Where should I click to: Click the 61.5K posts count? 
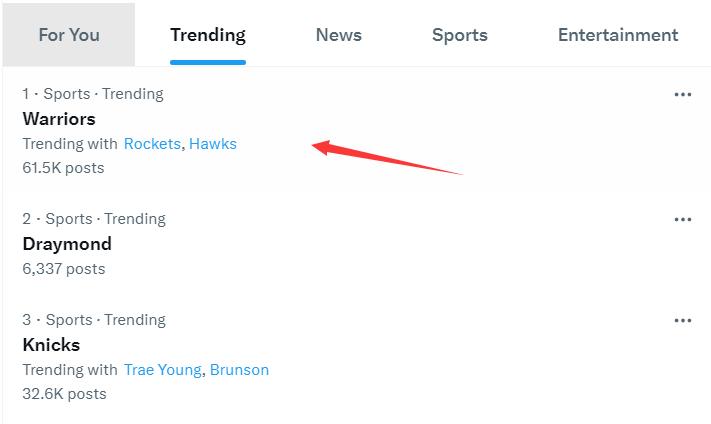click(x=63, y=168)
